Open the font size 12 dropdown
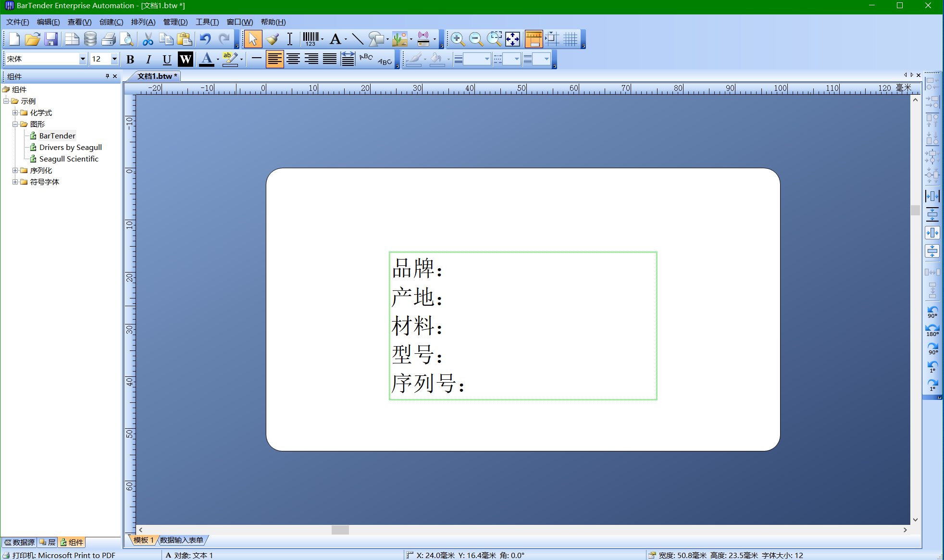 click(115, 59)
